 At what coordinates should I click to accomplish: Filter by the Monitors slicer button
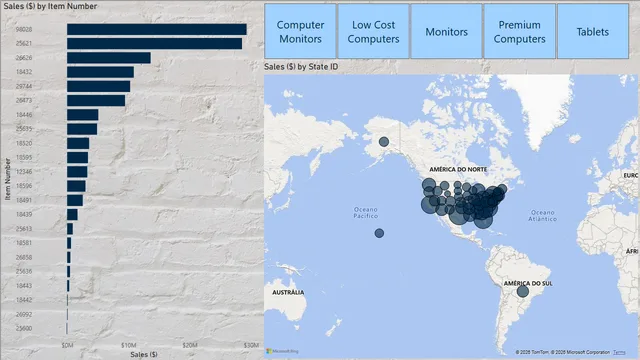(x=447, y=31)
